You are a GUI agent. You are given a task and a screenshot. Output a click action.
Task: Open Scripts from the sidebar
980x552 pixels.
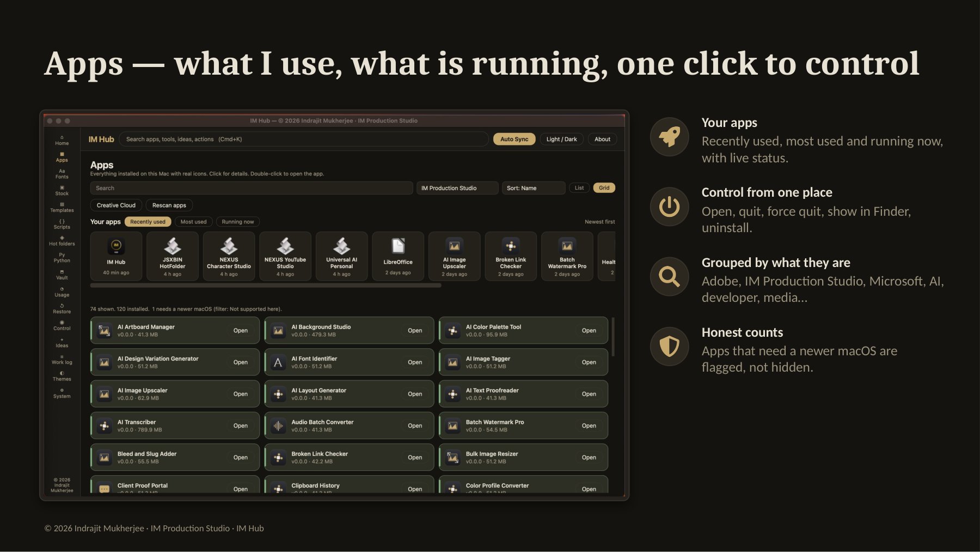pyautogui.click(x=62, y=225)
